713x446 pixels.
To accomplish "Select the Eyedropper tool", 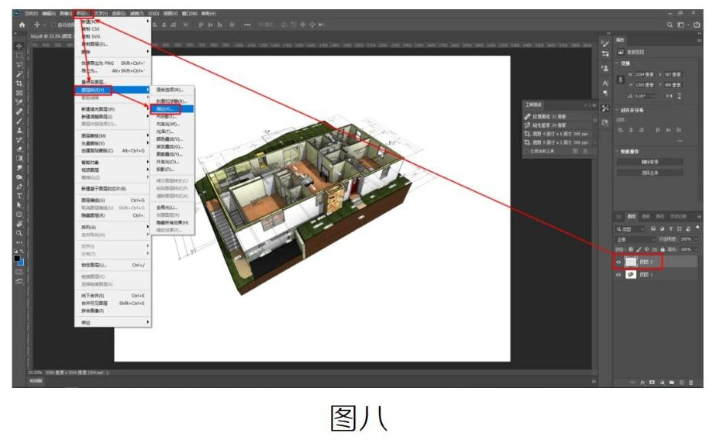I will (x=19, y=102).
